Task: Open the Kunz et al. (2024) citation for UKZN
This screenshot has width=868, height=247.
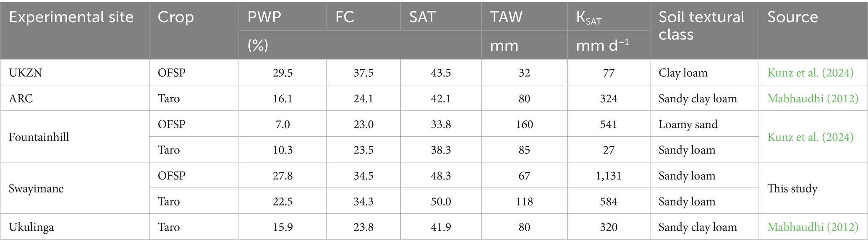Action: [810, 73]
